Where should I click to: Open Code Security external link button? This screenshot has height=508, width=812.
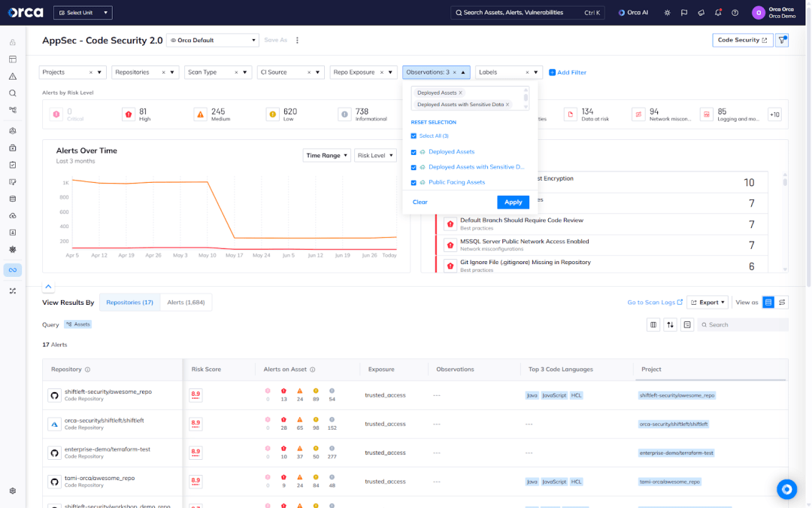click(743, 40)
